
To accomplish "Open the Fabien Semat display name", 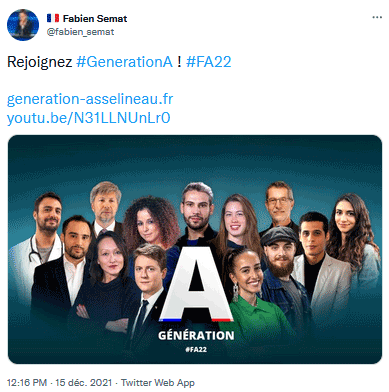I will (95, 18).
